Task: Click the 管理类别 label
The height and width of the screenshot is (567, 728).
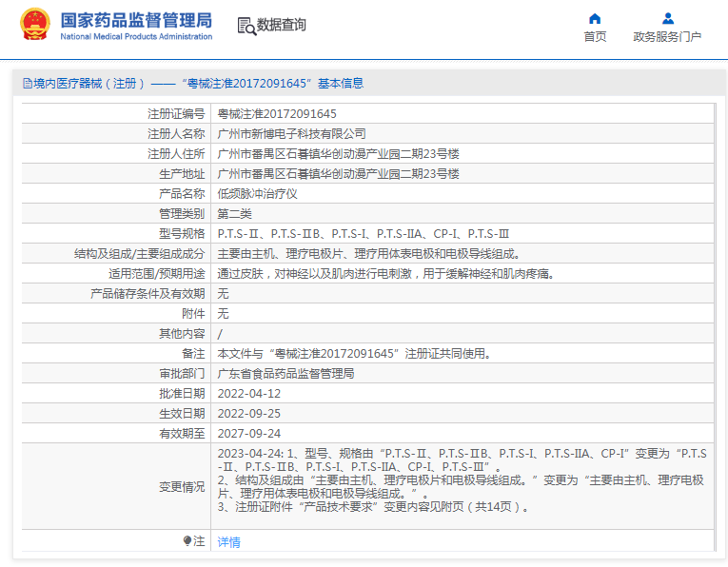Action: pos(182,213)
